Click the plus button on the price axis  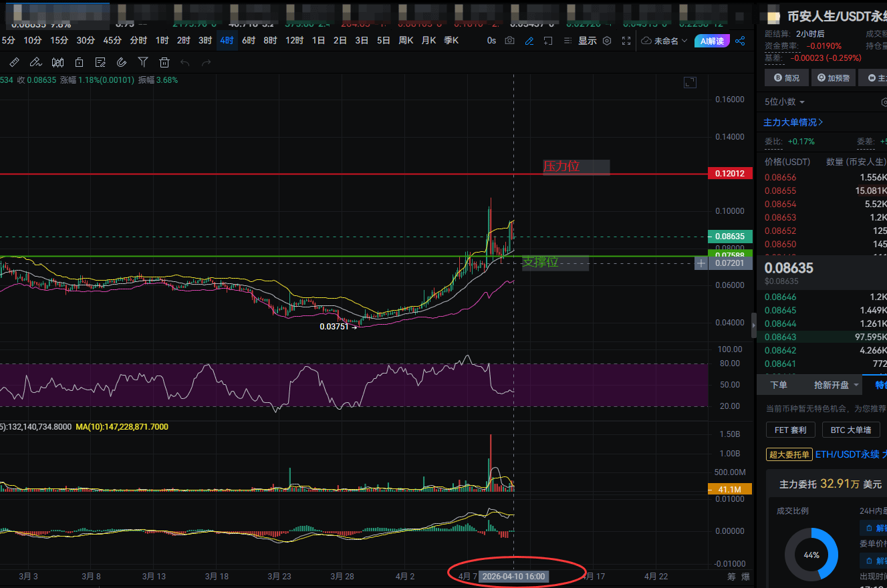pyautogui.click(x=701, y=263)
